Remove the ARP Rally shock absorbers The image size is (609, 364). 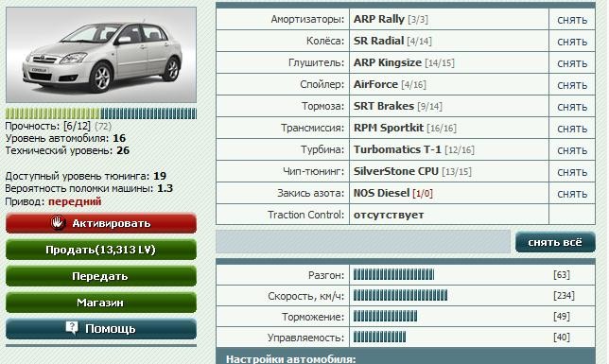tap(572, 20)
